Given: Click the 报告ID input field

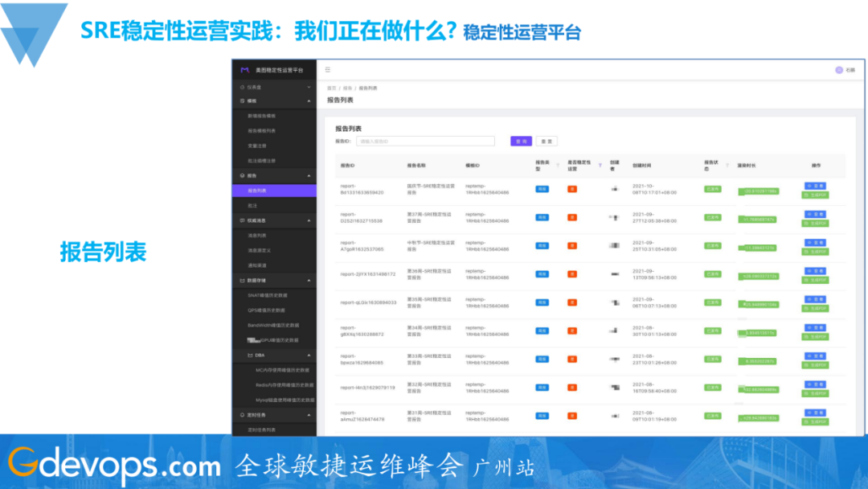Looking at the screenshot, I should 426,140.
